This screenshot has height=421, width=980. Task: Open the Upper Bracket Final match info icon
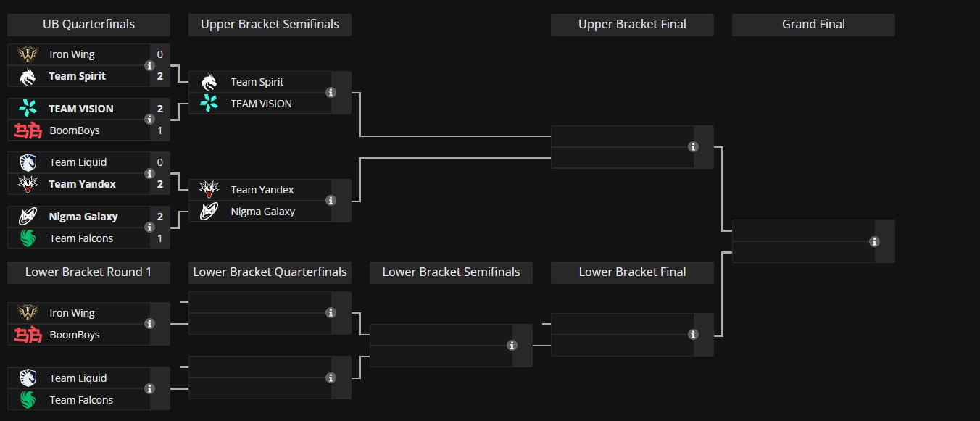pos(693,147)
